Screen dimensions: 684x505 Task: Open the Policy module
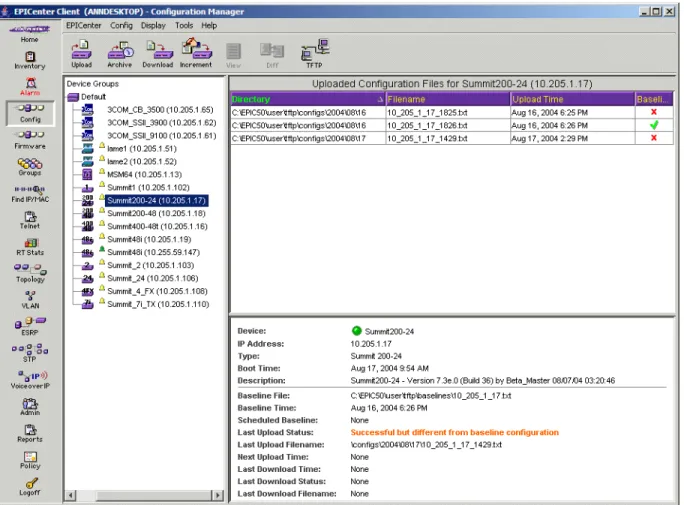[x=30, y=460]
